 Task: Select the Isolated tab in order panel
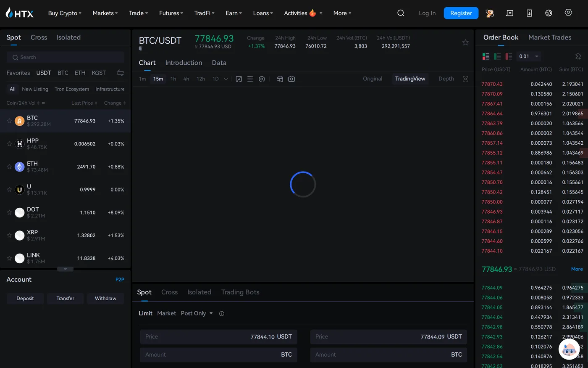(x=199, y=292)
